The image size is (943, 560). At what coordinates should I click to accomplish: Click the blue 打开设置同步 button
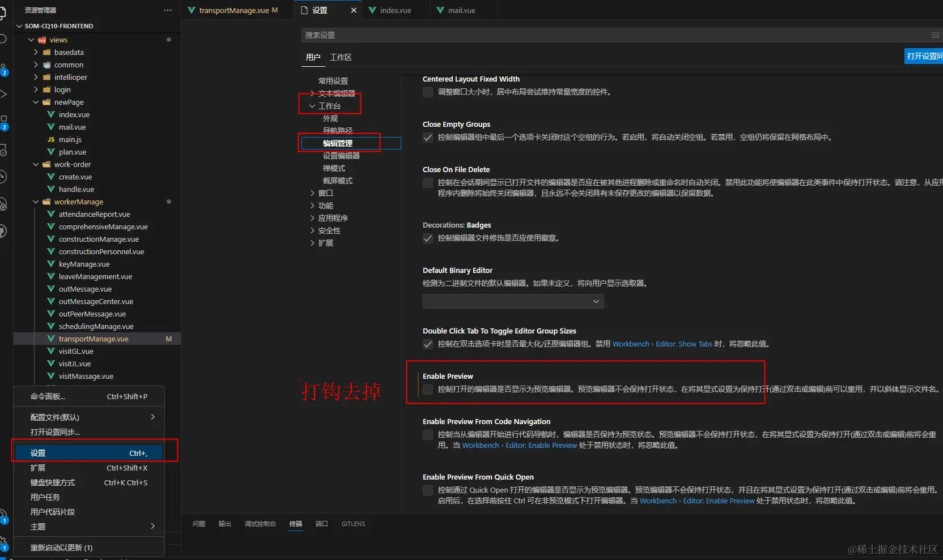(924, 56)
